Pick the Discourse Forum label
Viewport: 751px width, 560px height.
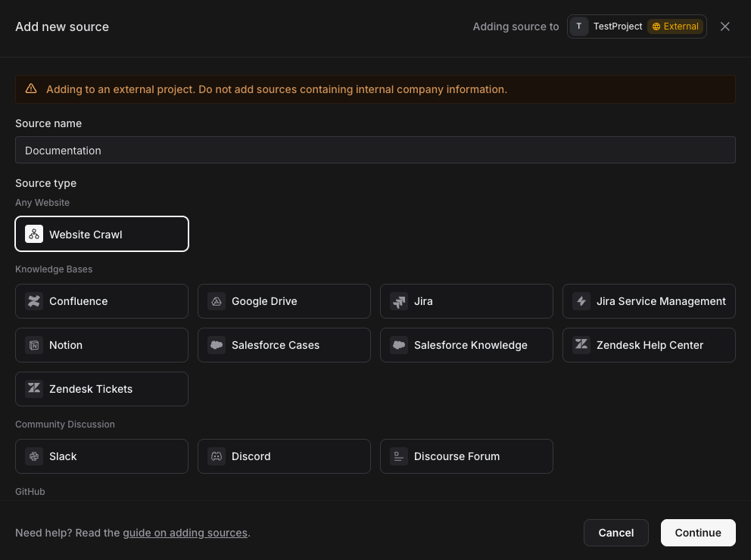point(457,456)
